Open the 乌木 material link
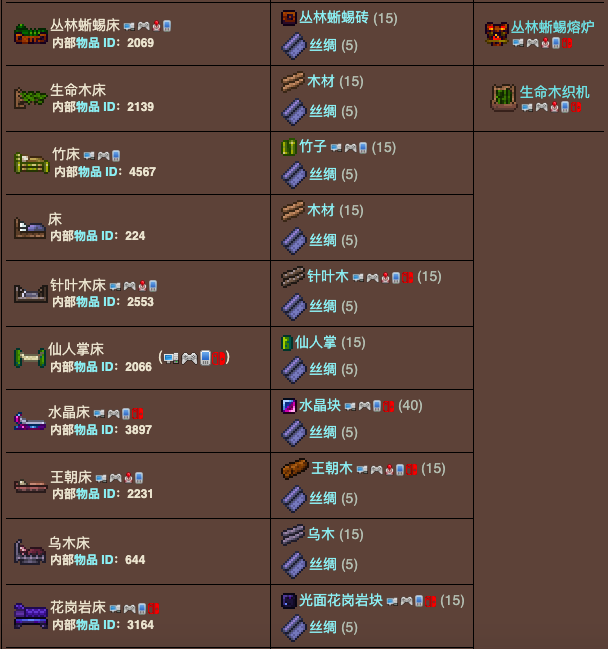Image resolution: width=608 pixels, height=649 pixels. (x=321, y=534)
